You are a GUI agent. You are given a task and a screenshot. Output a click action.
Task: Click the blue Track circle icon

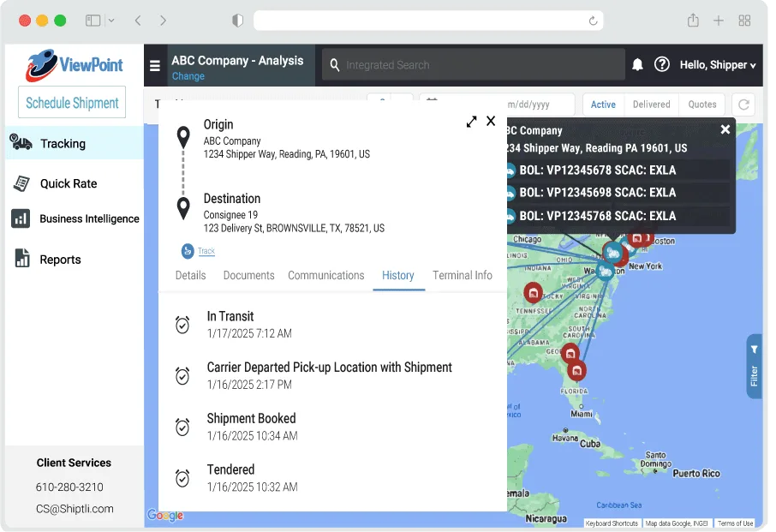tap(188, 251)
